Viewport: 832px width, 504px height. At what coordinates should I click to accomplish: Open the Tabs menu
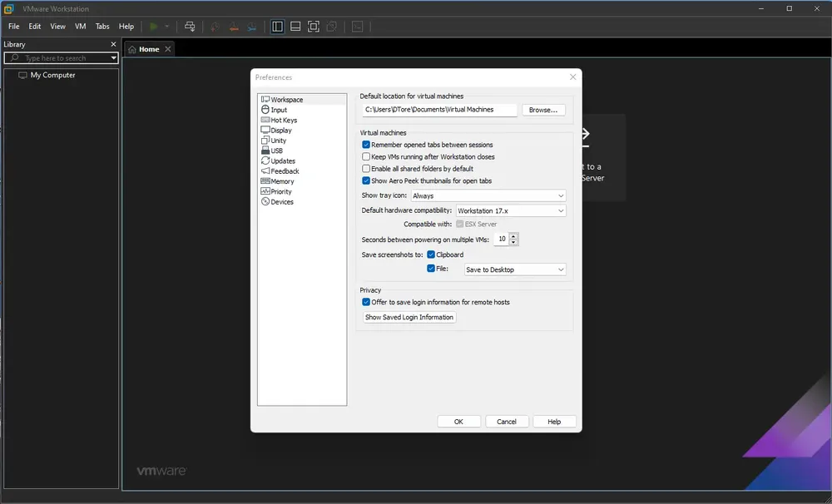coord(102,27)
